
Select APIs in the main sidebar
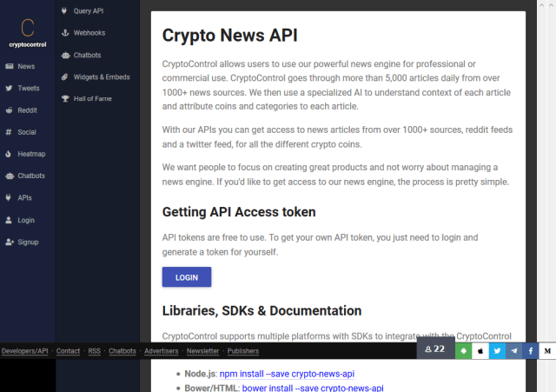(x=25, y=198)
